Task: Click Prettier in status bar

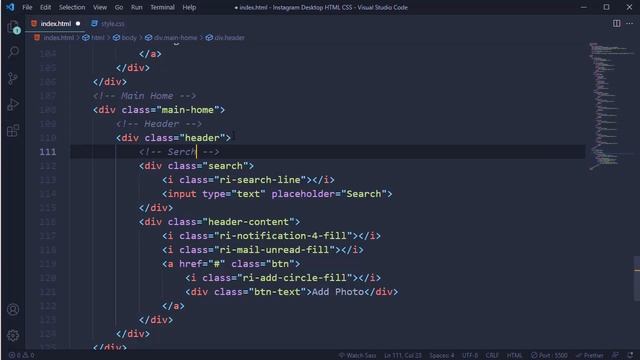Action: click(x=590, y=355)
